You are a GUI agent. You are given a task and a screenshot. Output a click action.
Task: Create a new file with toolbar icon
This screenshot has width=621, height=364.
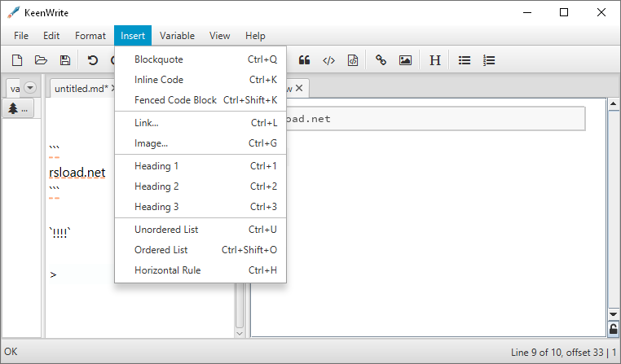pyautogui.click(x=17, y=60)
